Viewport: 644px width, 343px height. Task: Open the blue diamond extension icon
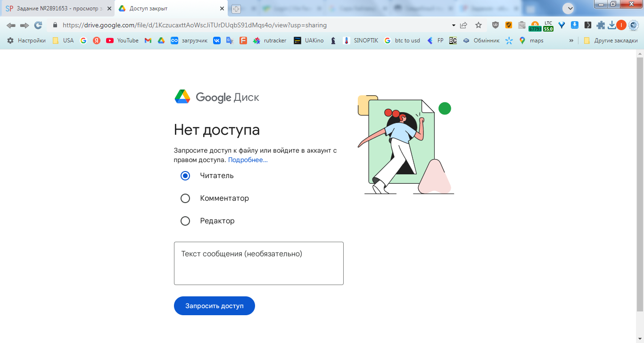pos(561,25)
